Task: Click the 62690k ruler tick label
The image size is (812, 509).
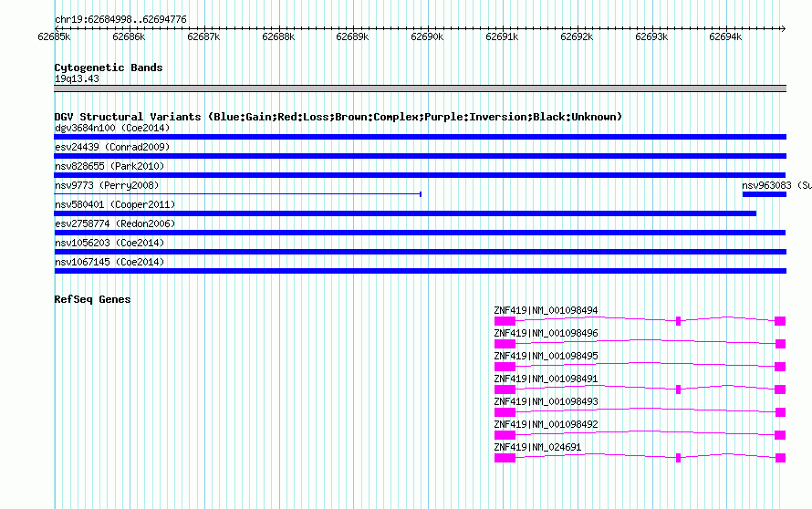Action: click(427, 36)
